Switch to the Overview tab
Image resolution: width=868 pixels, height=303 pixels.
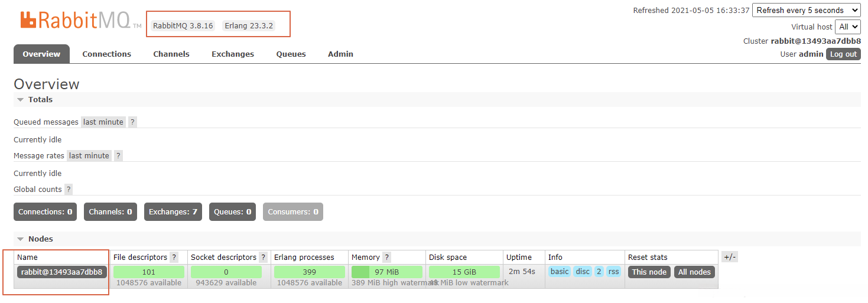pyautogui.click(x=41, y=54)
